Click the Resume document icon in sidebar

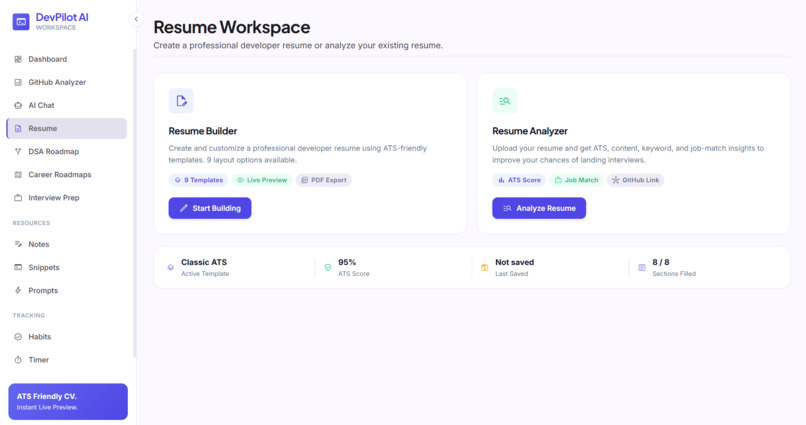click(18, 128)
